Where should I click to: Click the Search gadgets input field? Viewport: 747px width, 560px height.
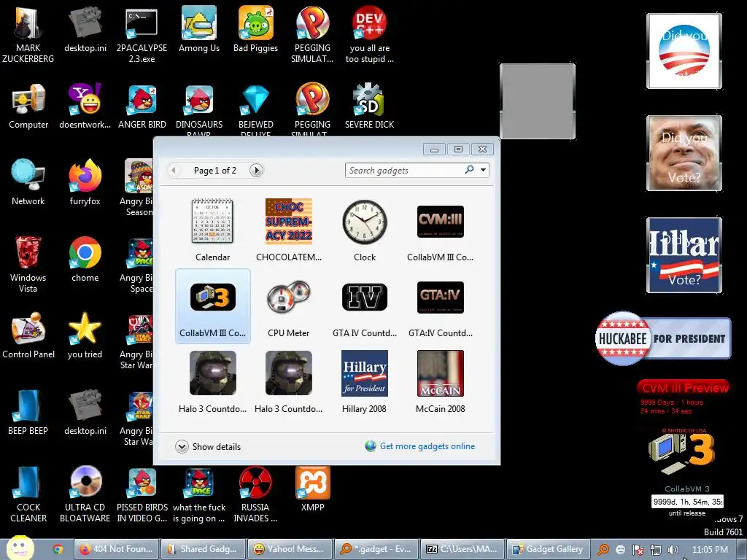pos(404,171)
